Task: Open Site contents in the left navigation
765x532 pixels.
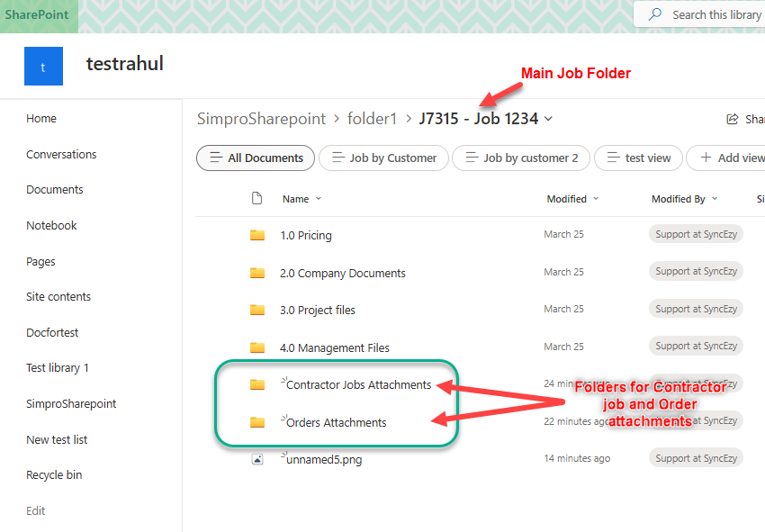Action: (58, 296)
